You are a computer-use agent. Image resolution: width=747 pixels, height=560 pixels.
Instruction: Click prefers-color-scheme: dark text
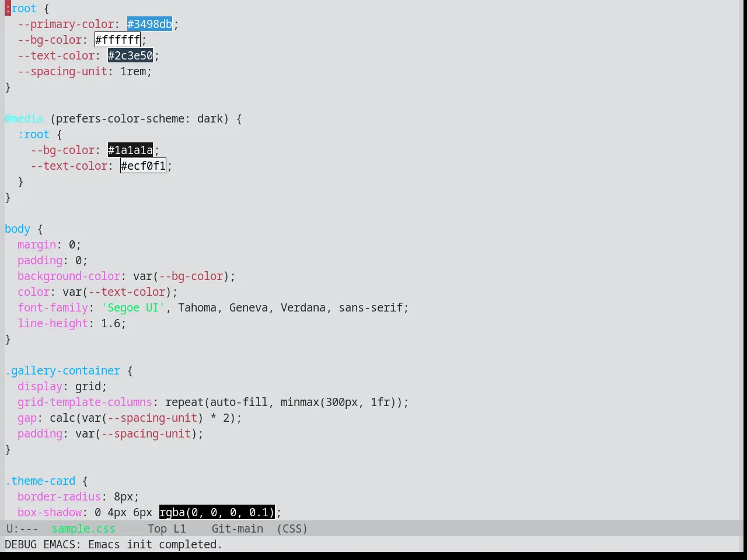click(x=139, y=118)
